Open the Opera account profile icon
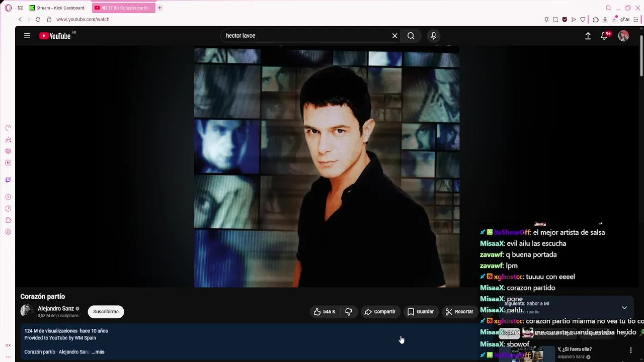This screenshot has height=362, width=644. pos(605,20)
